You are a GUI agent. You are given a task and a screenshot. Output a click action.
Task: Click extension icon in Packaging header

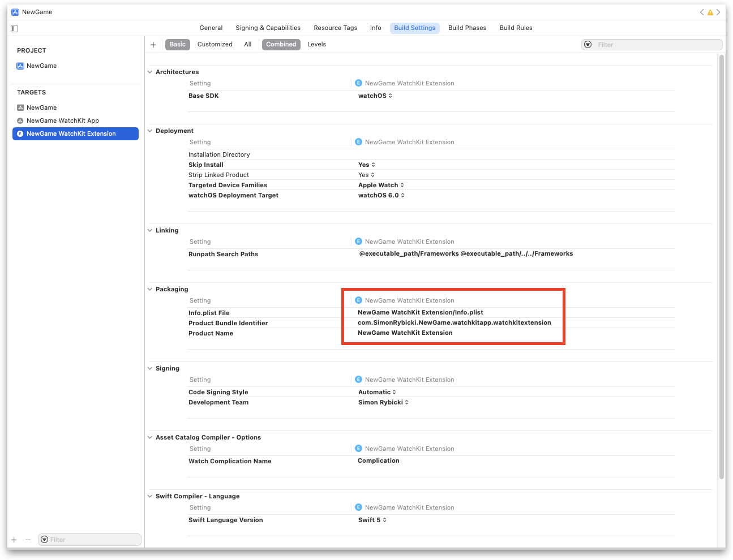[358, 300]
